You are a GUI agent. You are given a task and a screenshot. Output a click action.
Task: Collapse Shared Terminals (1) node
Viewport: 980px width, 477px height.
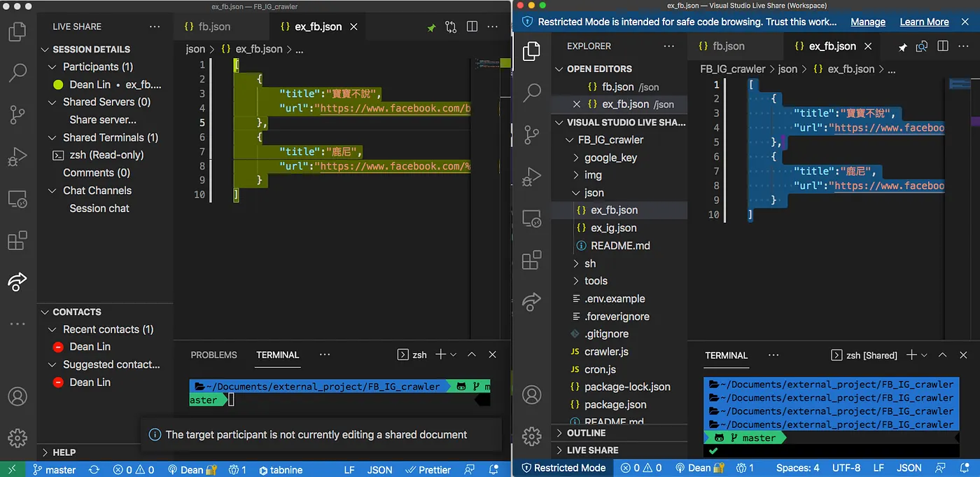[111, 137]
